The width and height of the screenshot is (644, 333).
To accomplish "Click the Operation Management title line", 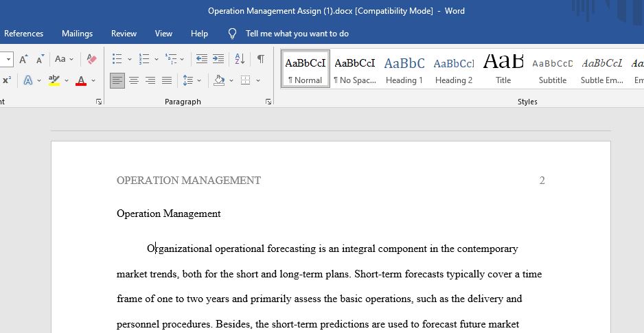I will (x=168, y=214).
